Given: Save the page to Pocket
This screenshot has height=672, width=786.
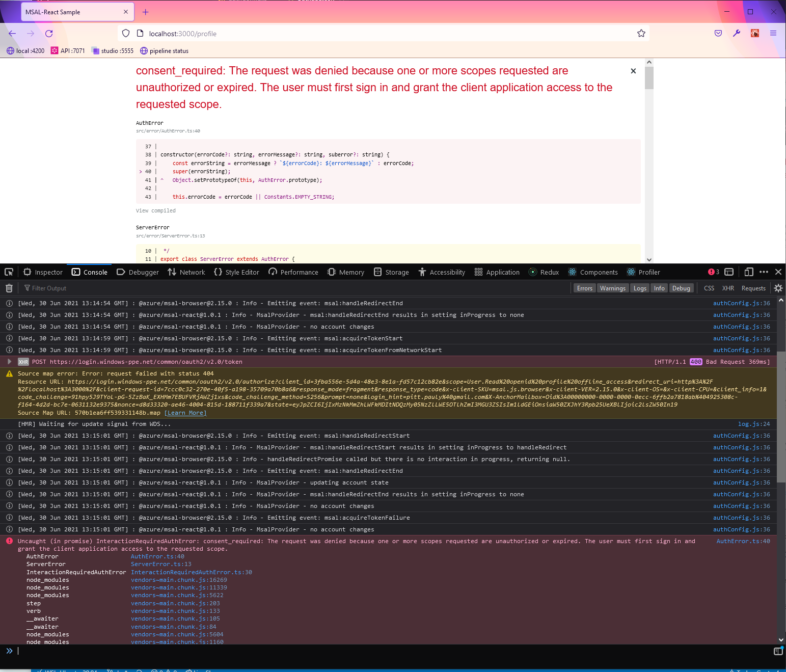Looking at the screenshot, I should (718, 33).
